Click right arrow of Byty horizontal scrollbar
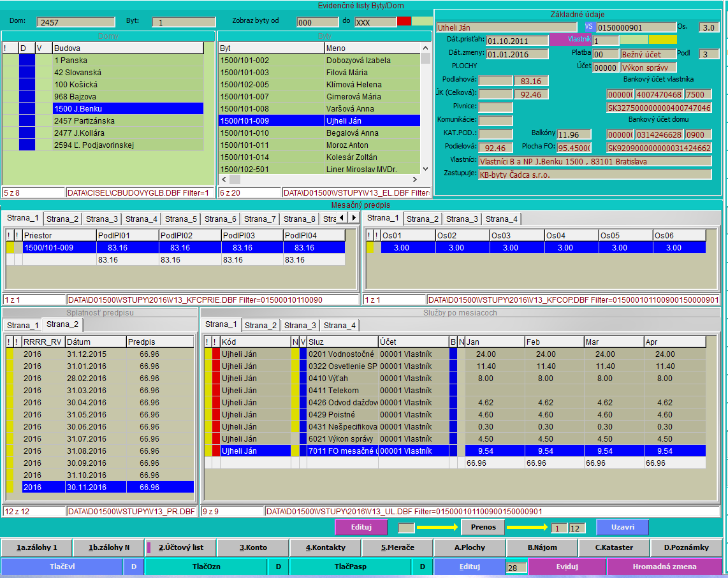 [414, 179]
